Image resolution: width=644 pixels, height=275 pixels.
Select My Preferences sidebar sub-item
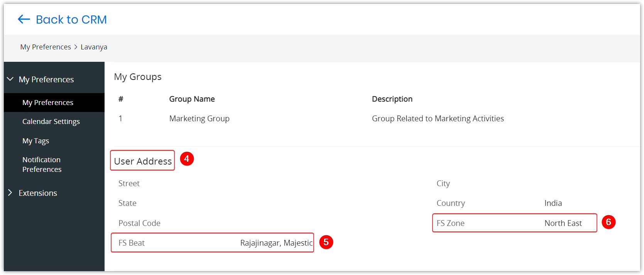[54, 102]
